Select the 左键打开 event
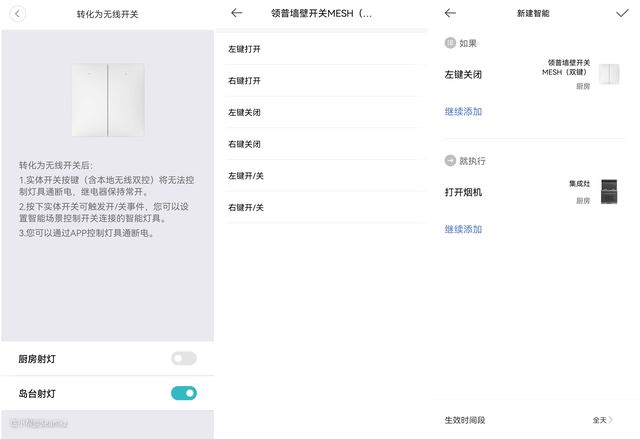Viewport: 640px width, 439px height. [245, 48]
